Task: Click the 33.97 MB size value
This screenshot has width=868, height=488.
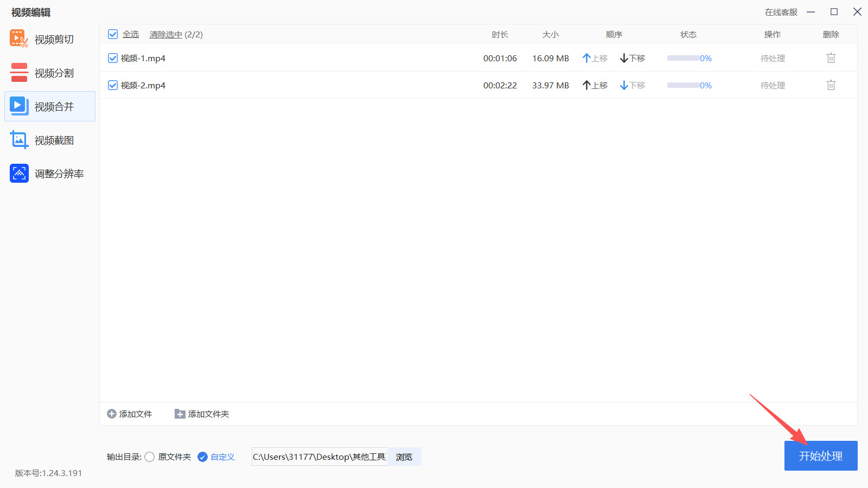Action: [551, 85]
